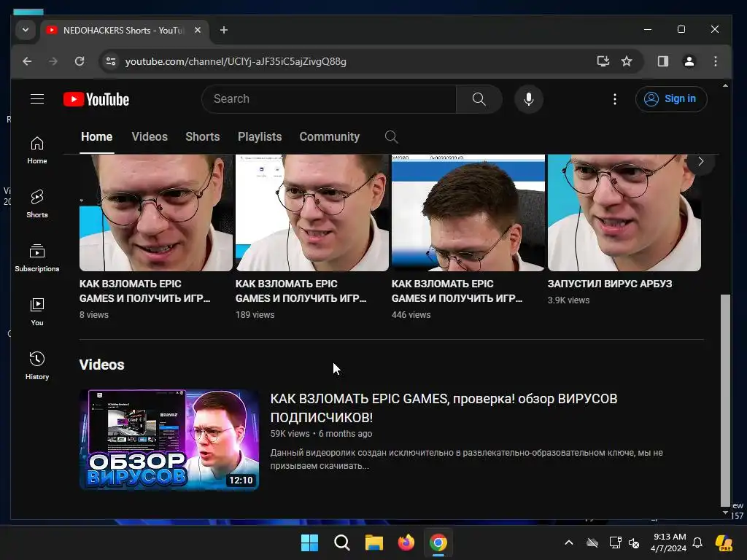Open Subscriptions in the sidebar
The image size is (747, 560).
pyautogui.click(x=37, y=258)
